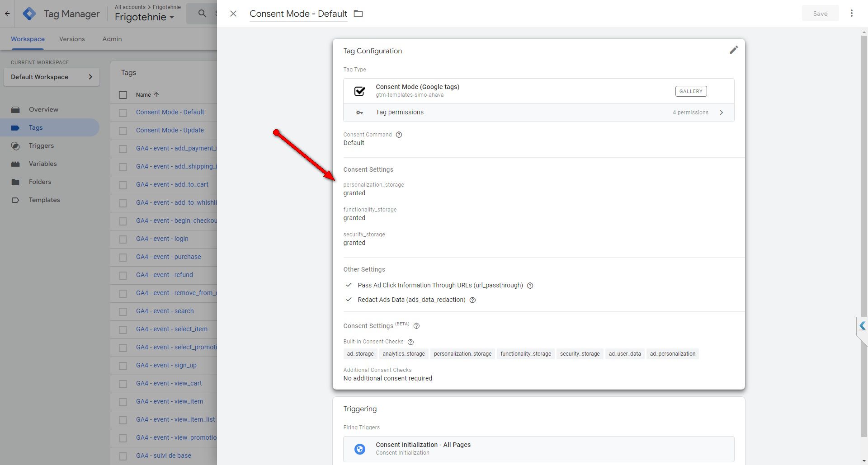Check the GA4 - event - login checkbox
Viewport: 868px width, 465px height.
click(123, 239)
